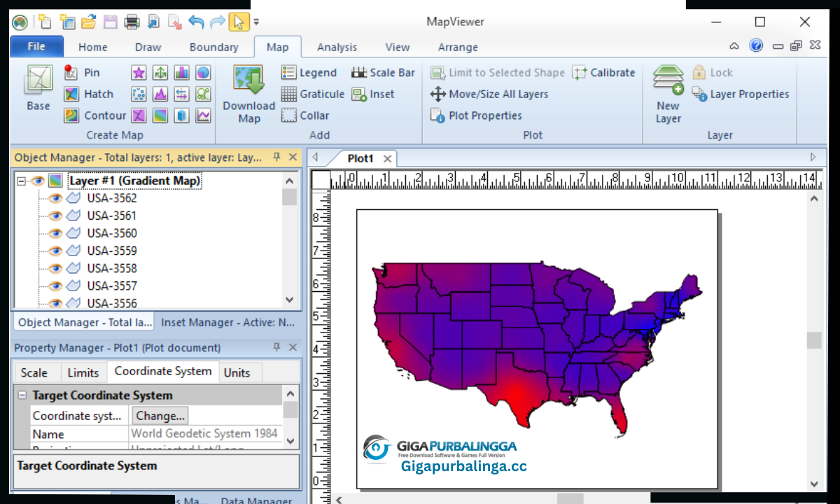Image resolution: width=840 pixels, height=504 pixels.
Task: Toggle the eye icon for USA-3557
Action: pyautogui.click(x=55, y=286)
